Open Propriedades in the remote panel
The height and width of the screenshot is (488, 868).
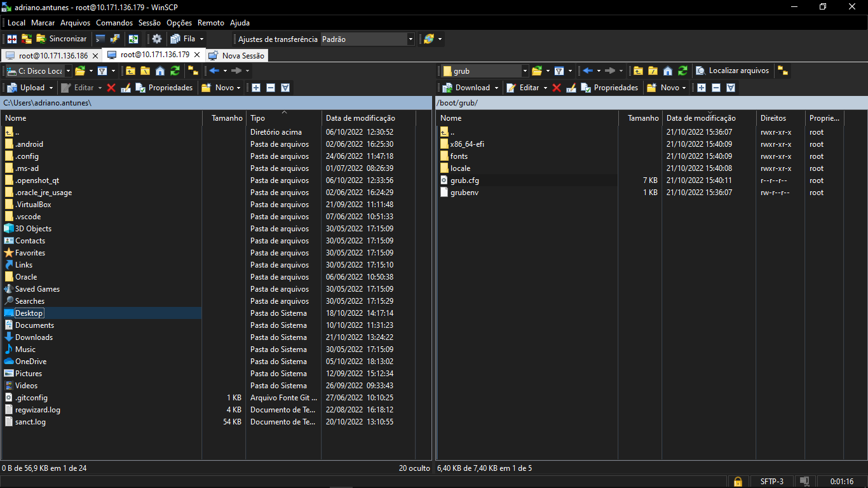[609, 88]
